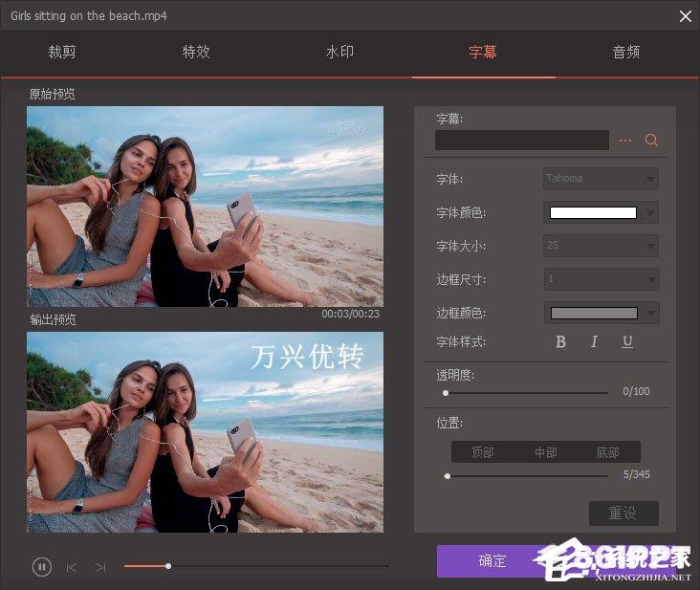Search subtitles with magnifier icon

click(x=651, y=141)
